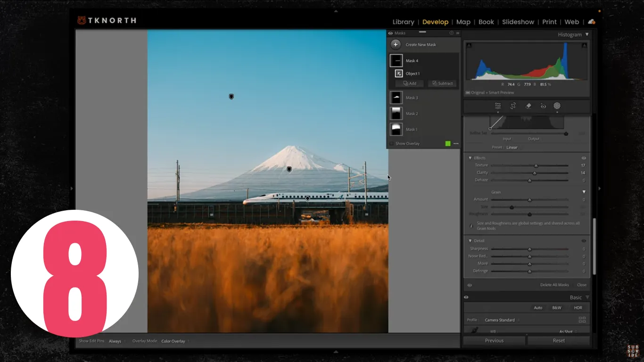This screenshot has width=644, height=362.
Task: Toggle Detail section visibility eye
Action: coord(584,241)
